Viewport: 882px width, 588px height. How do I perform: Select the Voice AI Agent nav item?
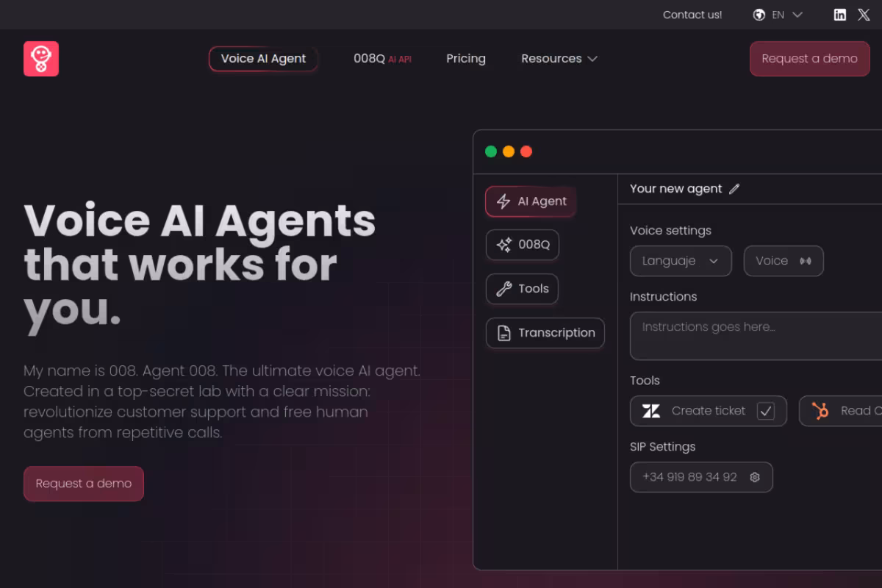pyautogui.click(x=263, y=59)
